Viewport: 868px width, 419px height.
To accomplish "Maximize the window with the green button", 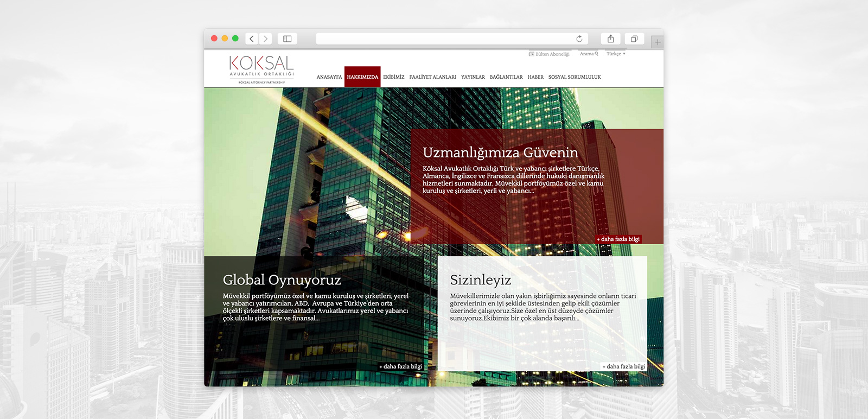I will [235, 39].
